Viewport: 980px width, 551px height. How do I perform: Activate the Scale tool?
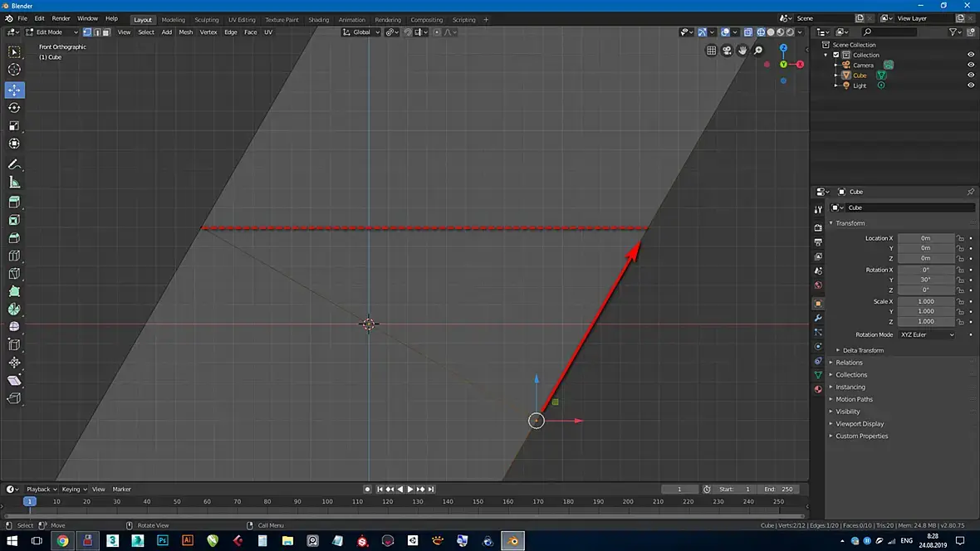tap(14, 125)
